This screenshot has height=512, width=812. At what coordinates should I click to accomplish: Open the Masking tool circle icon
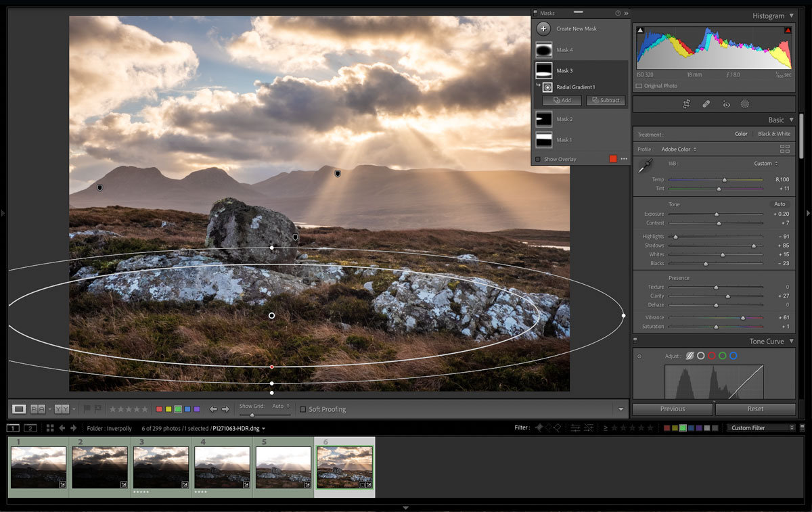pos(745,104)
